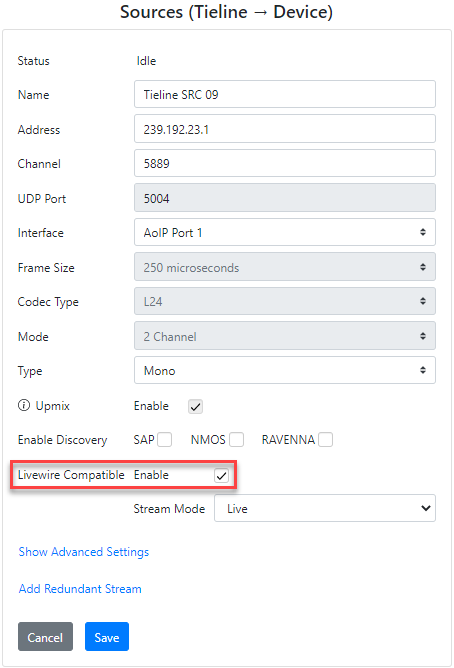Viewport: 454px width, 668px height.
Task: Click the Stream Mode label
Action: 169,509
